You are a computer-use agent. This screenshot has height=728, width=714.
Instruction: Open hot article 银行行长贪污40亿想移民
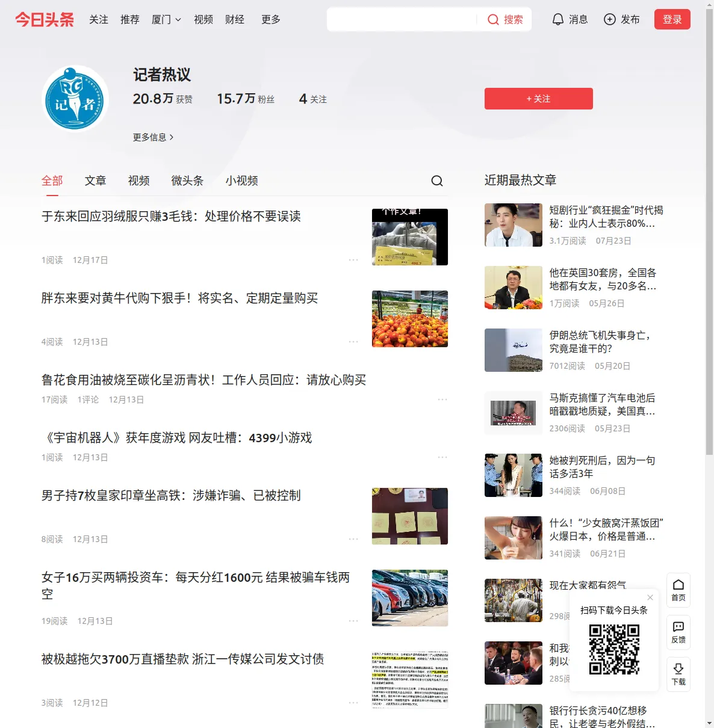(603, 717)
